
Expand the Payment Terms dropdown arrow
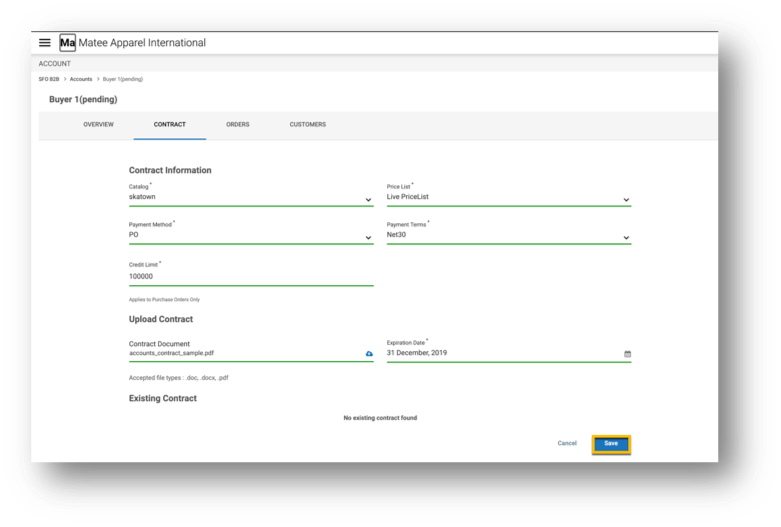pos(626,238)
